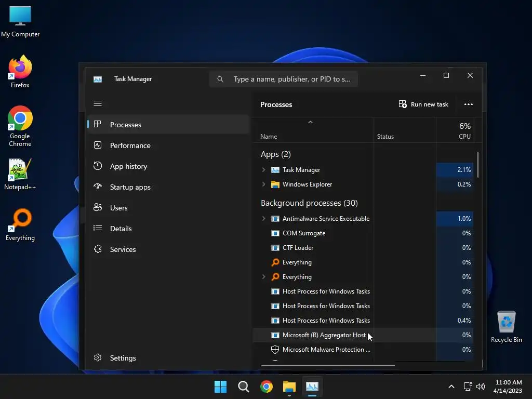Click the 1.0% CPU cell of Antimalware
532x399 pixels.
455,219
